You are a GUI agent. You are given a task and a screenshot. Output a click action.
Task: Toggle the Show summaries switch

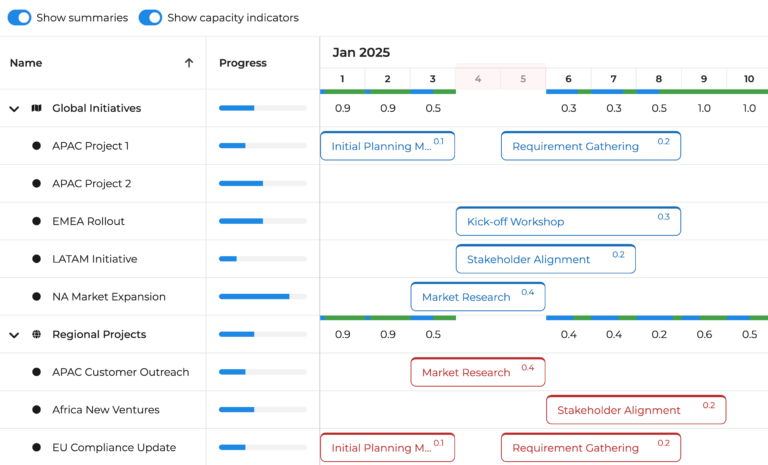[x=20, y=18]
